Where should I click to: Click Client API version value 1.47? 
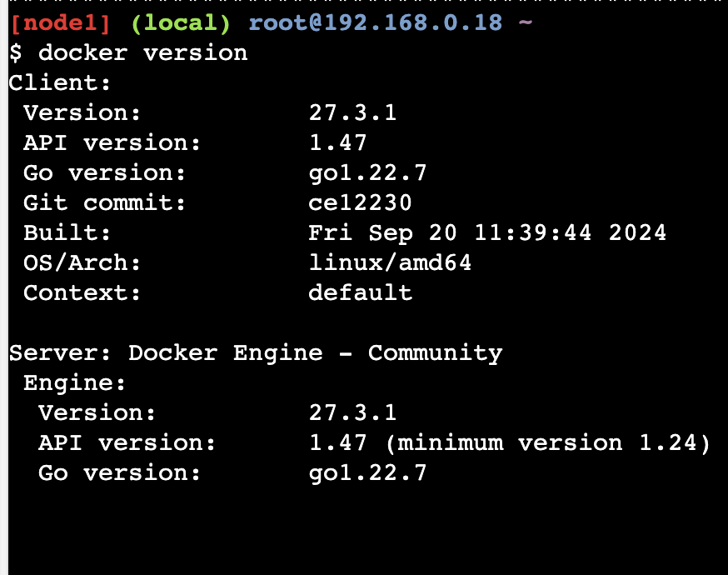(x=338, y=142)
